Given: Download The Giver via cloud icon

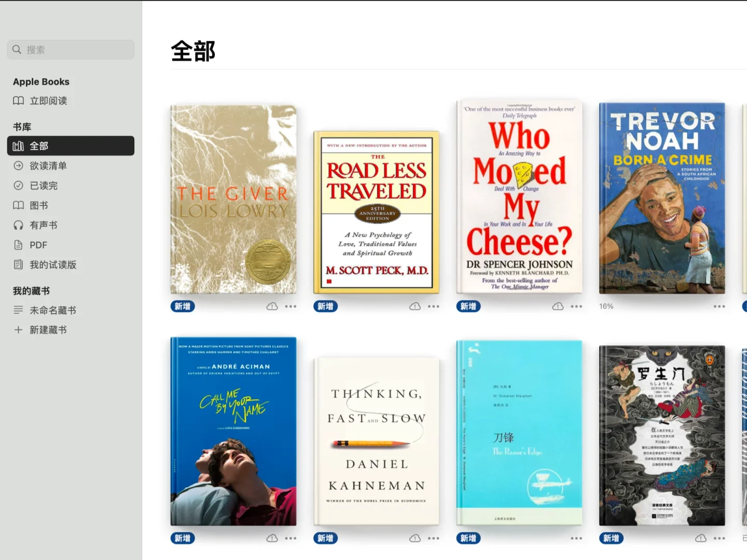Looking at the screenshot, I should coord(272,306).
